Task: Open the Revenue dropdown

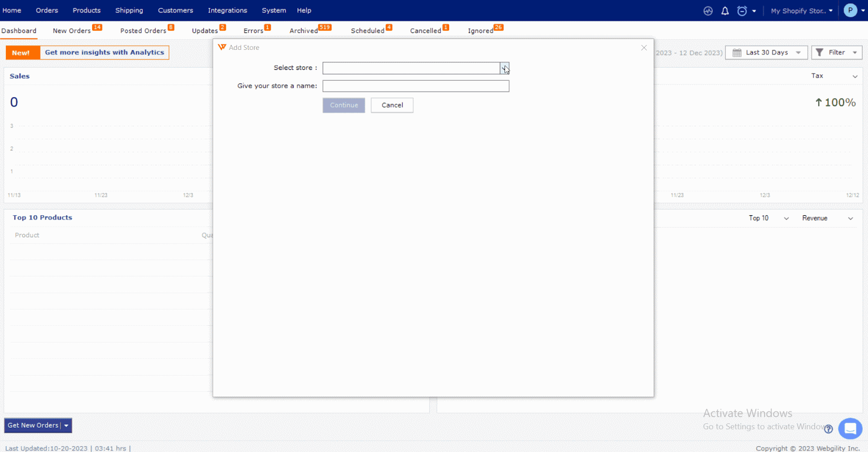Action: 827,218
